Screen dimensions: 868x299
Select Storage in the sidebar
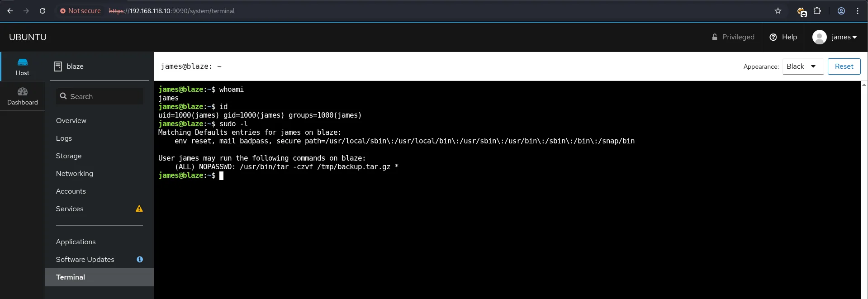coord(69,156)
